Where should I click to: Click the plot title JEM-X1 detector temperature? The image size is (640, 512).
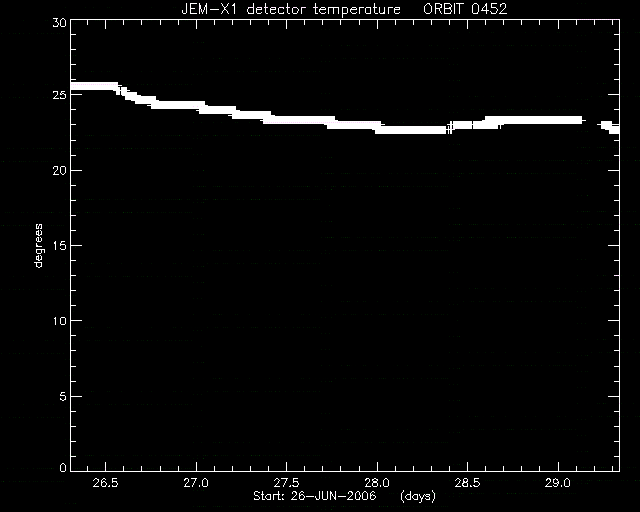[291, 9]
